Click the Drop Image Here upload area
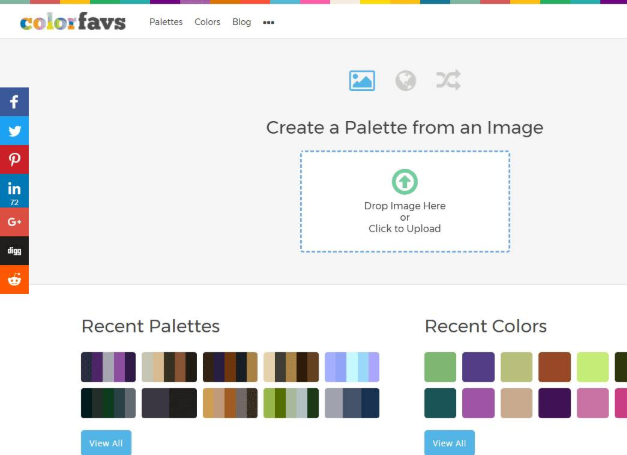The width and height of the screenshot is (627, 455). pos(404,216)
